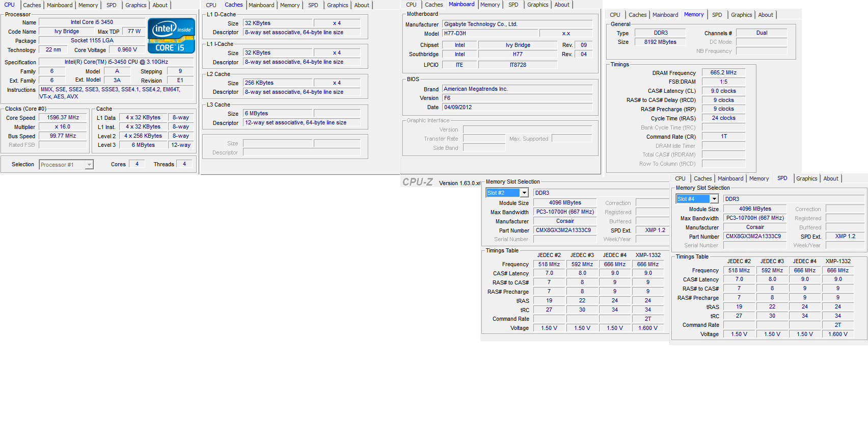Image resolution: width=868 pixels, height=437 pixels.
Task: Click the Cycle Time value 24 clocks
Action: pos(723,118)
